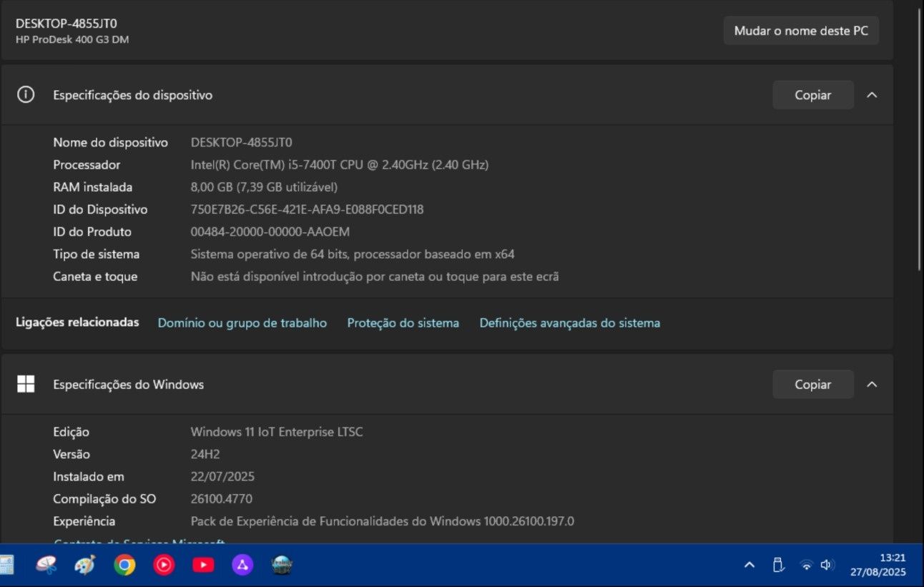Viewport: 924px width, 587px height.
Task: Open the YouTube taskbar icon
Action: [203, 566]
